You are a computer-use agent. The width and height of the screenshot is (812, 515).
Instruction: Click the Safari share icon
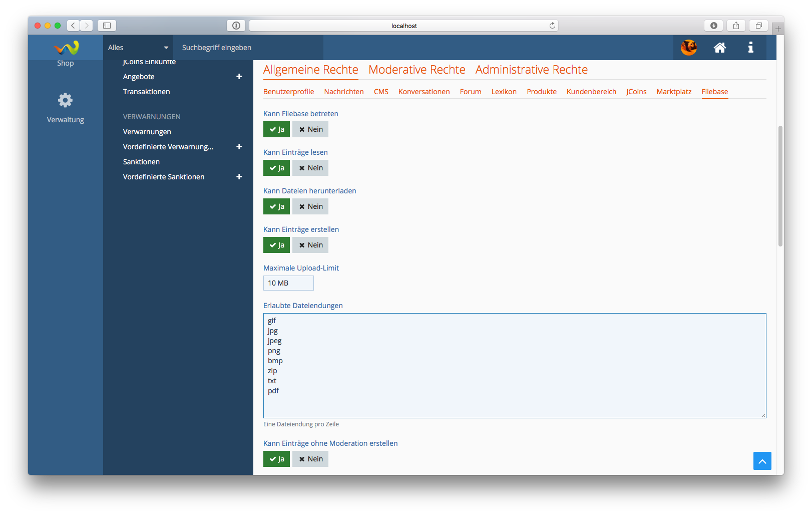click(x=736, y=26)
